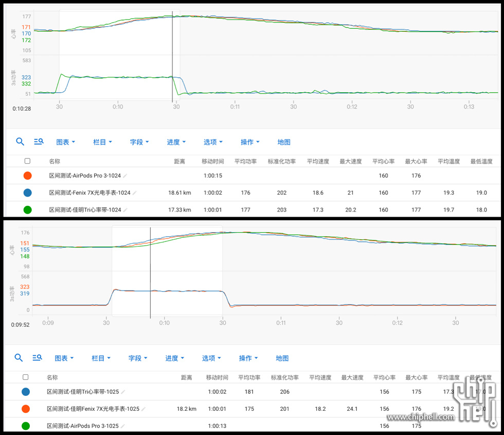Click the edit pencil beside 区间测试-佳明Tri心率带-1025
Image resolution: width=504 pixels, height=435 pixels.
pos(123,392)
